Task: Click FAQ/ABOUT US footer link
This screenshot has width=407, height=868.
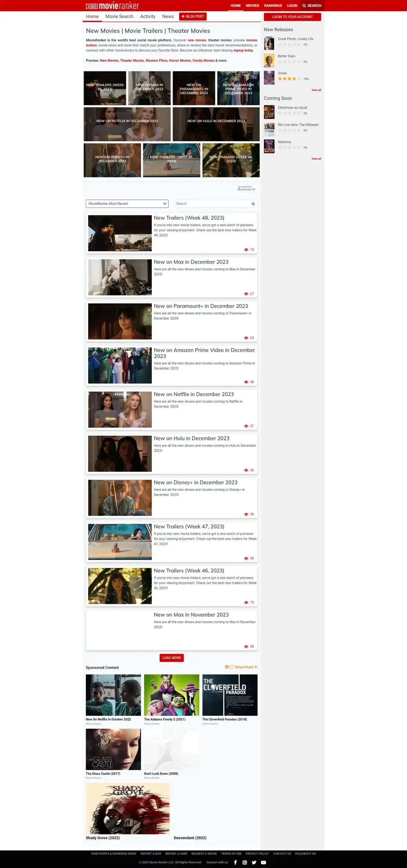Action: (305, 853)
